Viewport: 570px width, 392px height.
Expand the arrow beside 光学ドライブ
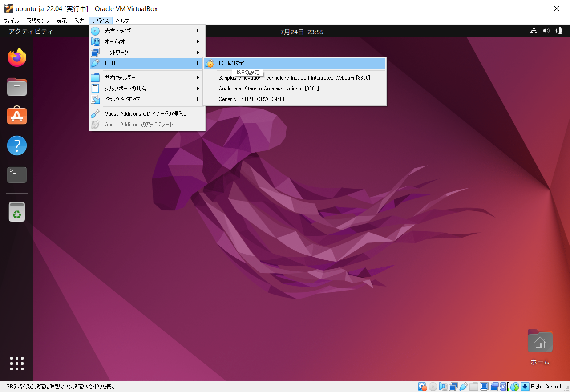[x=198, y=31]
